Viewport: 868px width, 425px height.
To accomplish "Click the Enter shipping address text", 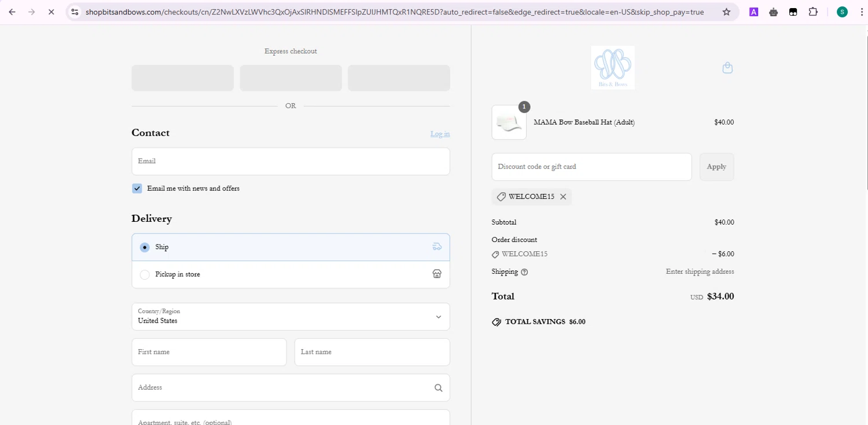I will (700, 272).
